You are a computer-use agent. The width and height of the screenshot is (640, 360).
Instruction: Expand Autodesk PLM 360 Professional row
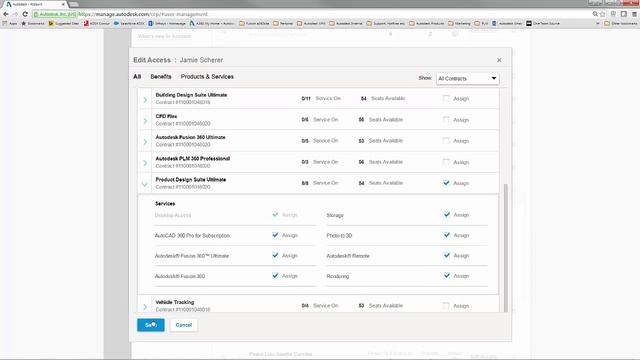pyautogui.click(x=145, y=163)
